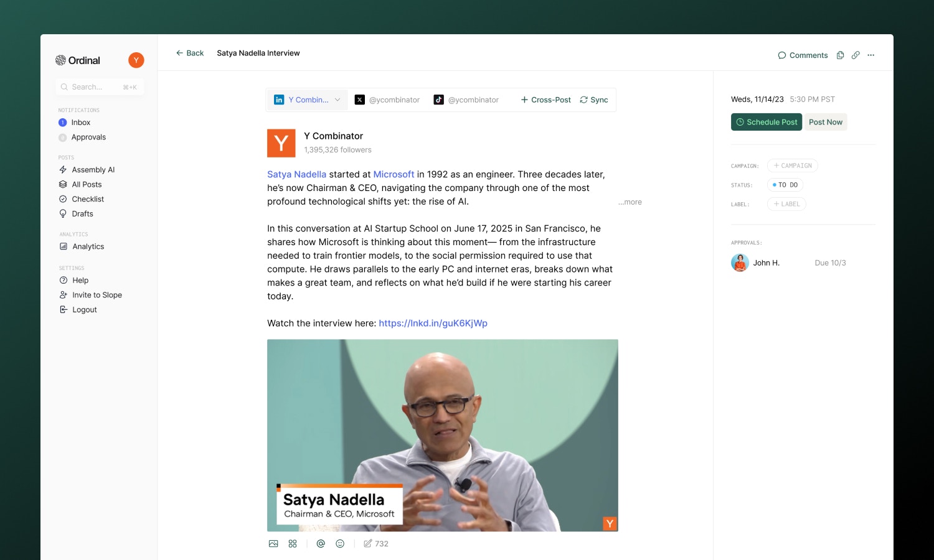
Task: Open the orange Y account avatar
Action: pyautogui.click(x=136, y=60)
